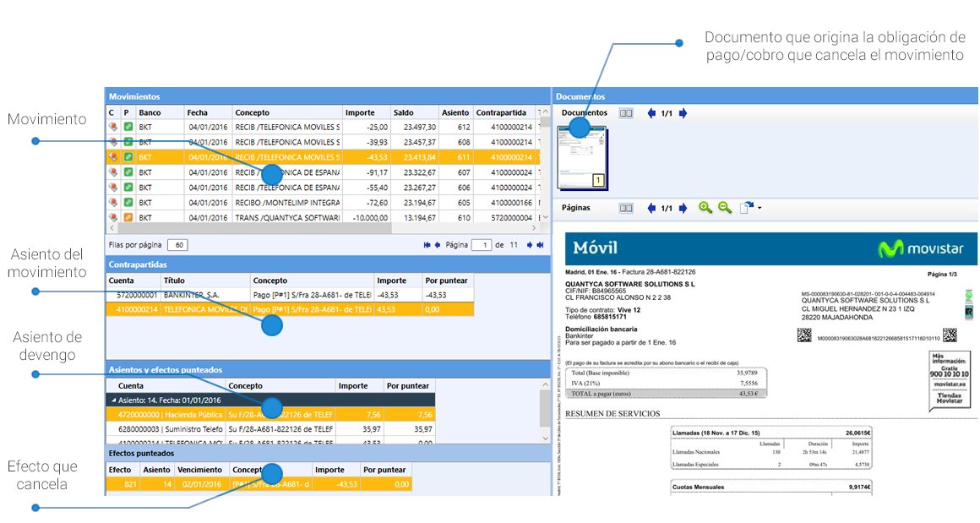Zoom out of the document page
This screenshot has height=523, width=980.
[x=724, y=208]
